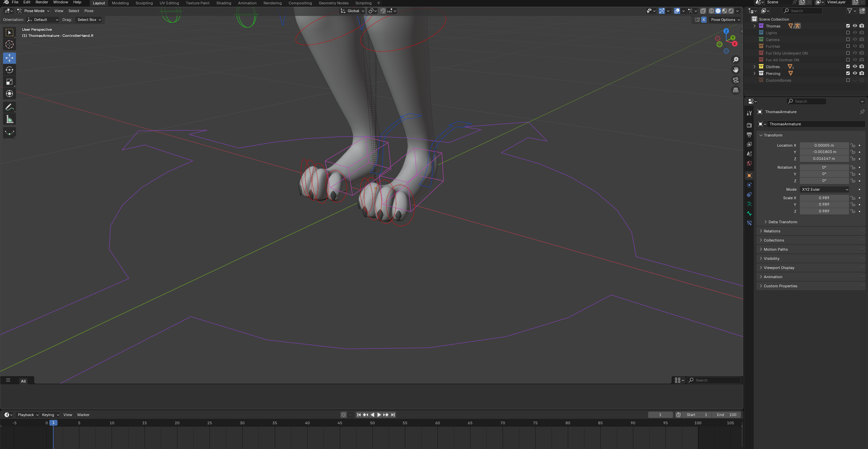Viewport: 868px width, 449px height.
Task: Click the End frame field
Action: point(726,415)
